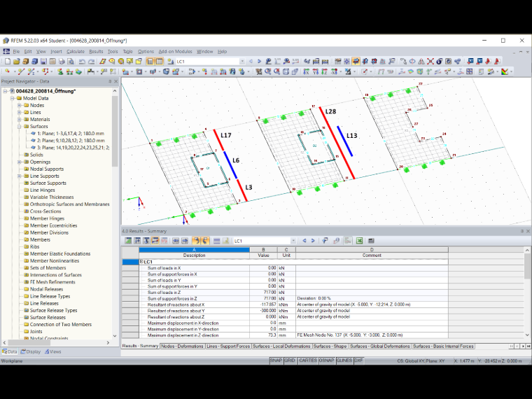The height and width of the screenshot is (399, 532).
Task: Click the print preview icon
Action: [x=70, y=62]
